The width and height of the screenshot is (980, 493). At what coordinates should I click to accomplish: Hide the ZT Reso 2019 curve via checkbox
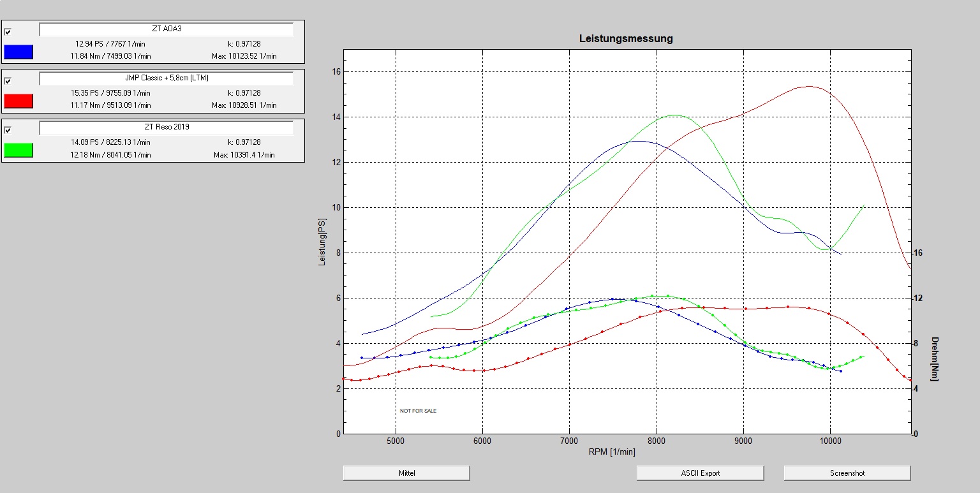pos(8,129)
